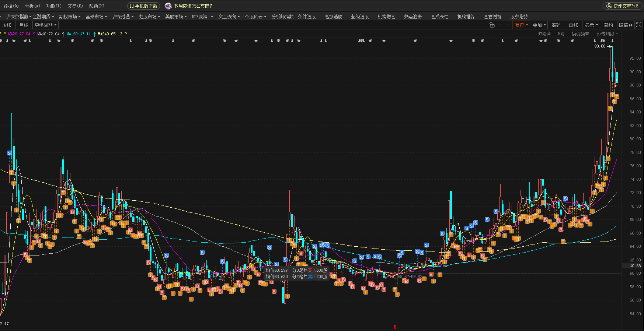The height and width of the screenshot is (331, 644).
Task: Open 复权 dropdown
Action: (521, 25)
